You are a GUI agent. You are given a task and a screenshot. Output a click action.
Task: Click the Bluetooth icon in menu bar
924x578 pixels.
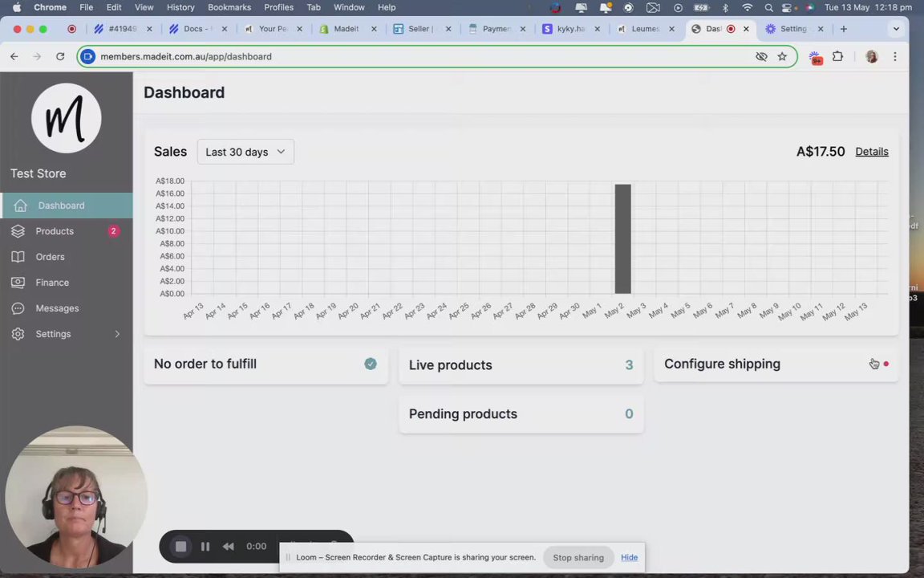coord(725,8)
